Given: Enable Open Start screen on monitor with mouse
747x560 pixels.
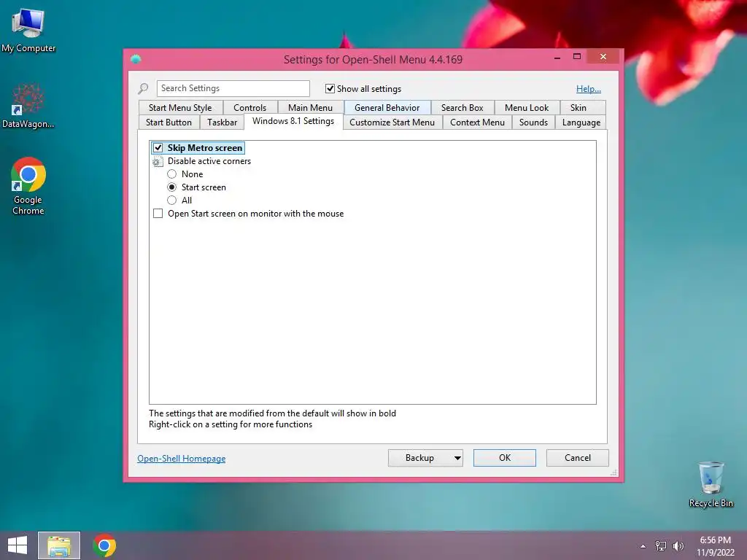Looking at the screenshot, I should pos(158,214).
